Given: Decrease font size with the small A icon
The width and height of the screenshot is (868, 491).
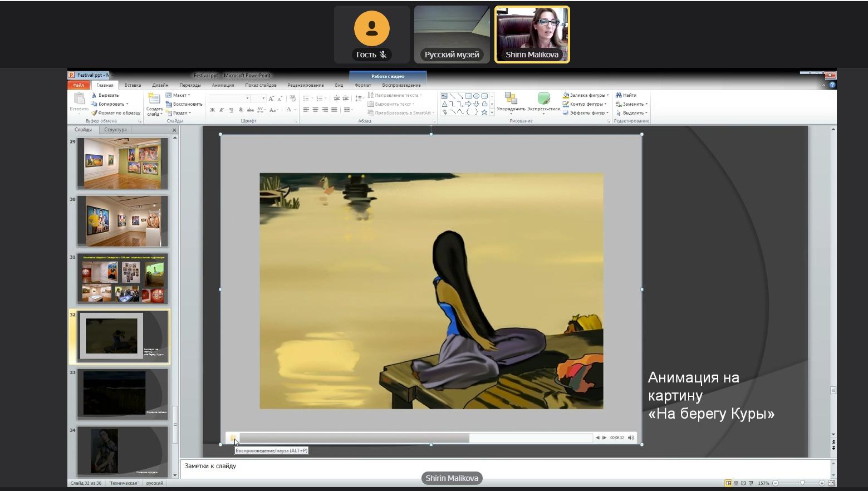Looking at the screenshot, I should (x=280, y=99).
